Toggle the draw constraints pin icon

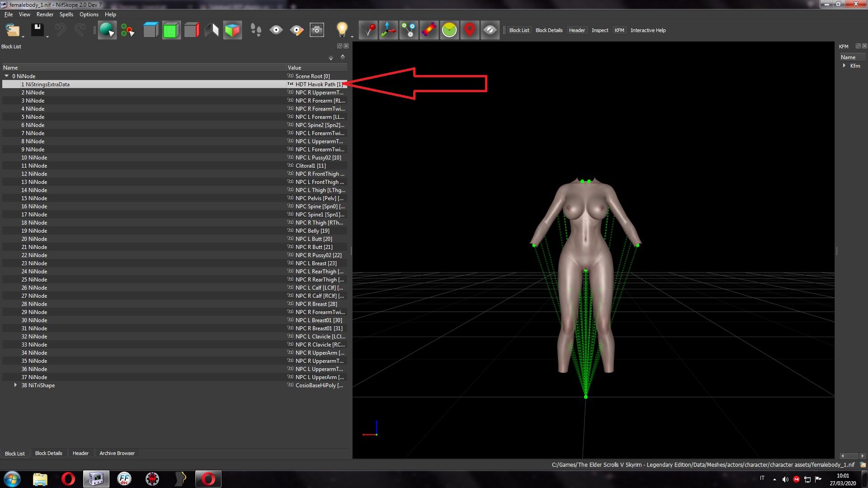point(368,30)
